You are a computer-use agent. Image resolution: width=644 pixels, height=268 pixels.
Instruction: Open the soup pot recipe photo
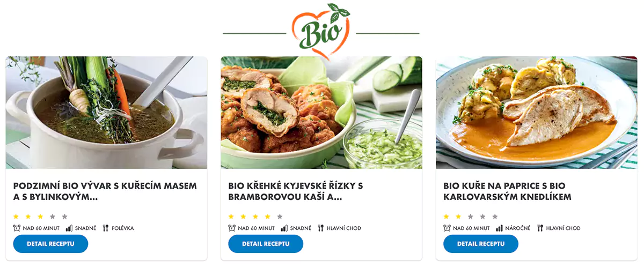click(106, 113)
